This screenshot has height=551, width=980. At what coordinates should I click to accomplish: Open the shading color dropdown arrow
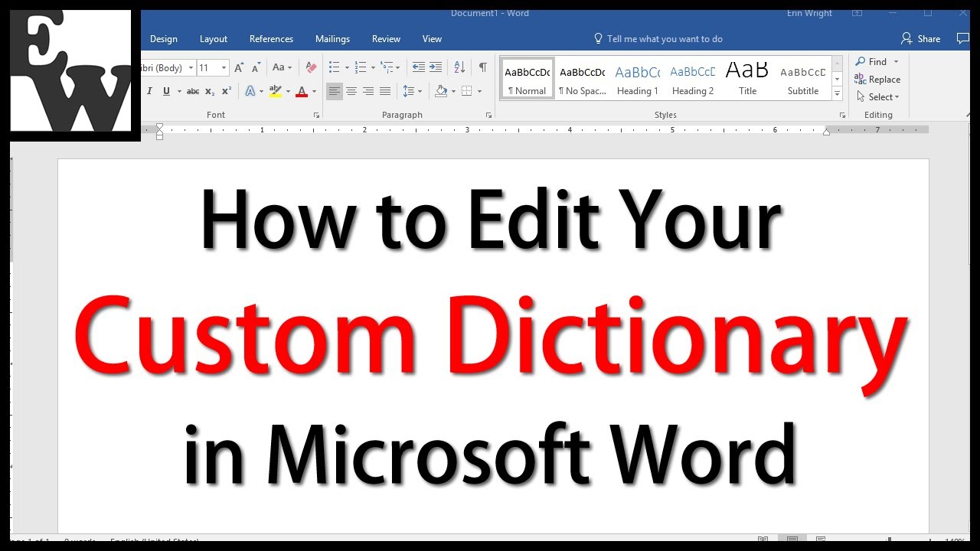coord(453,91)
